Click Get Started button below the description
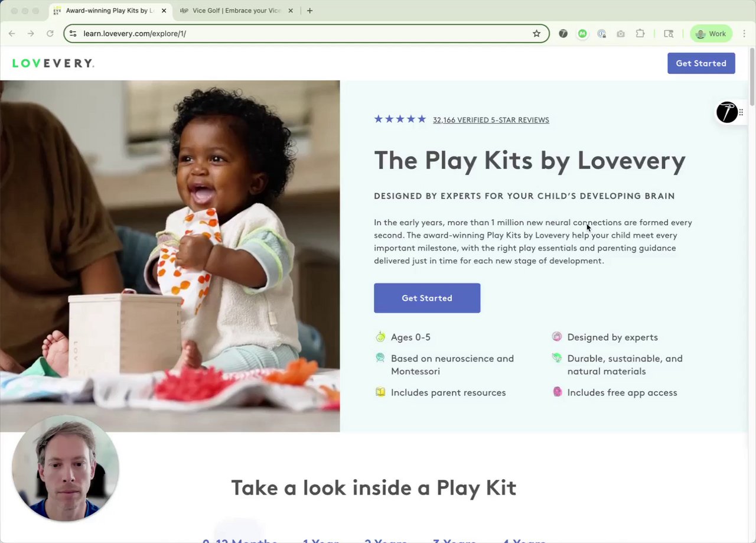Viewport: 756px width, 543px height. [x=427, y=298]
